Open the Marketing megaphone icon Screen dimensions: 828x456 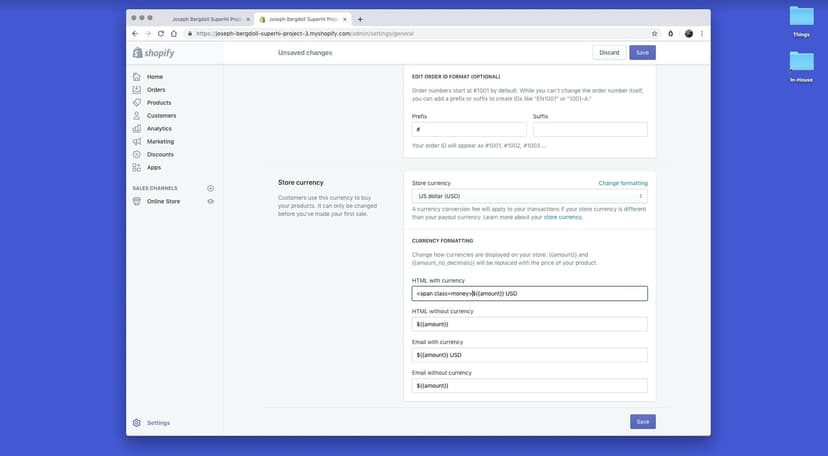[137, 142]
